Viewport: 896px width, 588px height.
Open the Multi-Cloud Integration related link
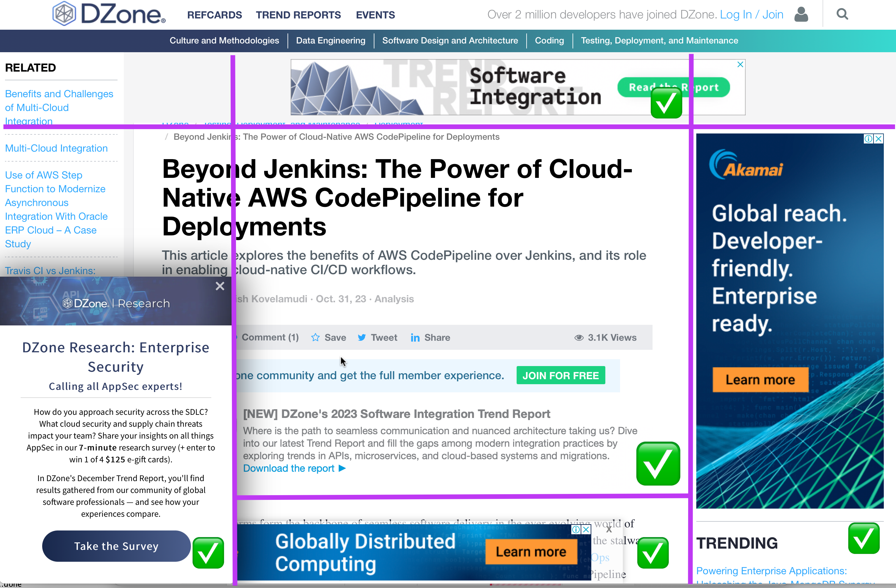coord(57,148)
